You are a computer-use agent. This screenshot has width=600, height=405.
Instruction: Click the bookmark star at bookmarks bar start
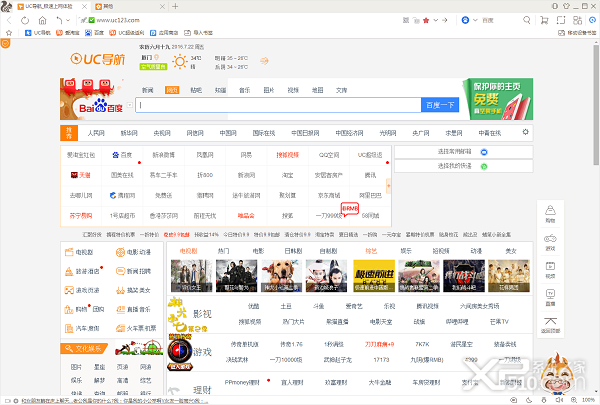[x=9, y=33]
